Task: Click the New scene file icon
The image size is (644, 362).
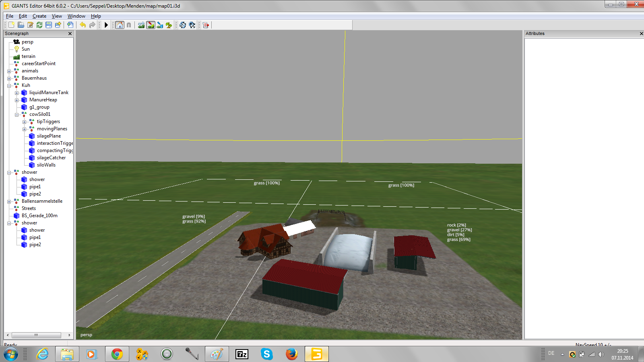Action: (x=12, y=25)
